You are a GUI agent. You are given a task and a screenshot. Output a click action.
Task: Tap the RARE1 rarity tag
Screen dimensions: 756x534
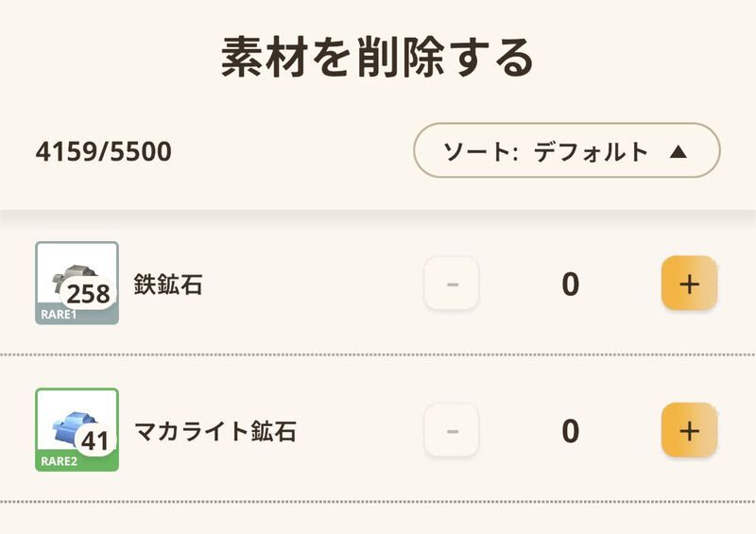point(59,315)
